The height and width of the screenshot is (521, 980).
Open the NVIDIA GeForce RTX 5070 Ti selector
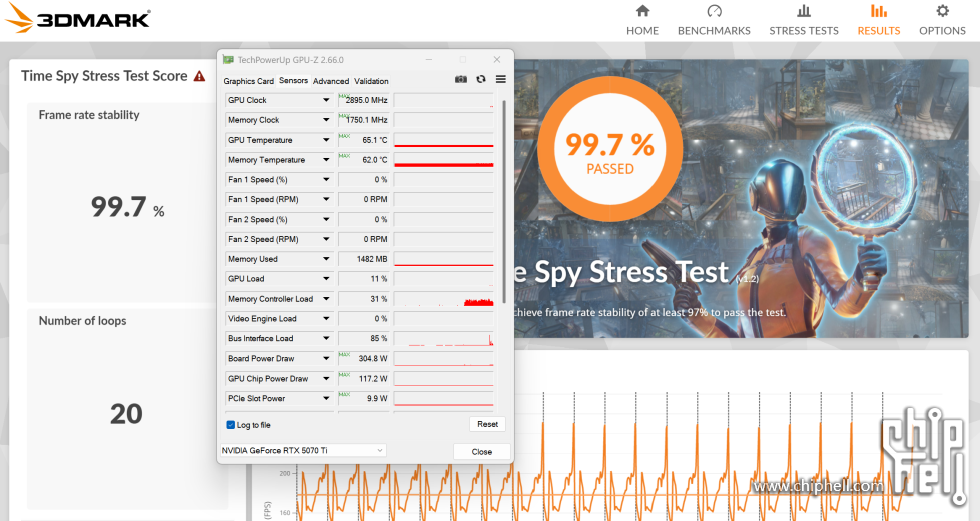302,451
